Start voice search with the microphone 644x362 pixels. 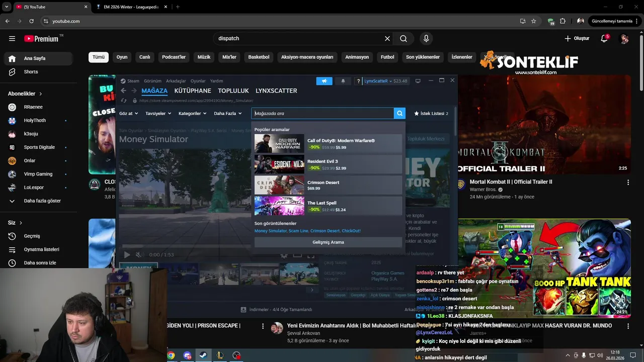(x=426, y=39)
